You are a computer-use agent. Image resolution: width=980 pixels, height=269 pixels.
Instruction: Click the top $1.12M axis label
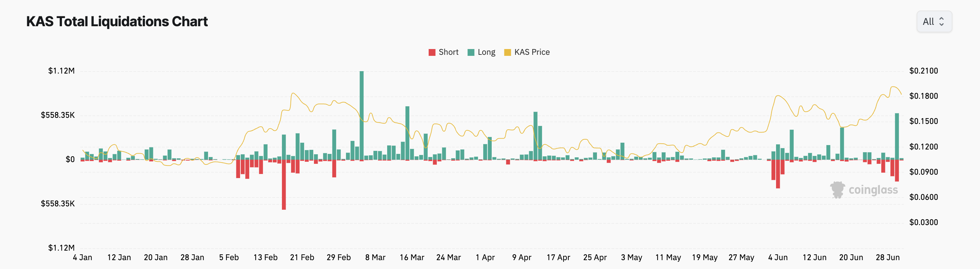[61, 71]
